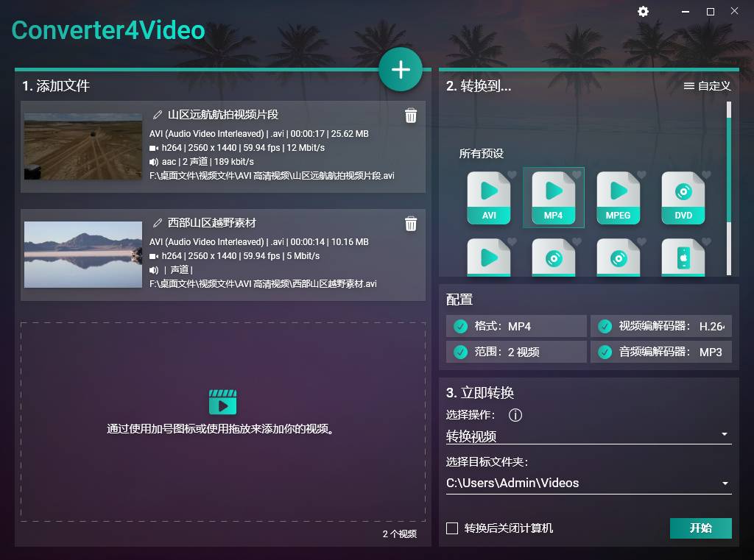The image size is (754, 560).
Task: Click the 音频编解码器: MP3 configuration item
Action: (660, 352)
